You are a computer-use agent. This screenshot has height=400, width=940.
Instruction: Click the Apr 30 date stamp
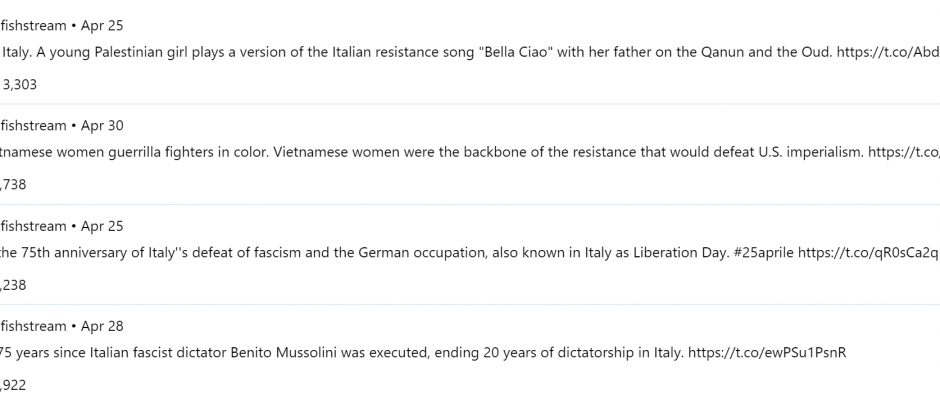(103, 125)
